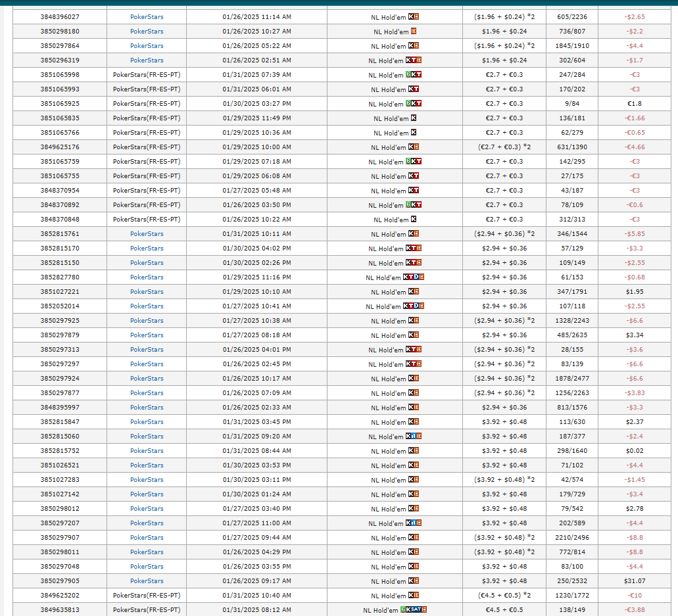Image resolution: width=678 pixels, height=616 pixels.
Task: Click the K icon in row 3848370848
Action: coord(414,219)
